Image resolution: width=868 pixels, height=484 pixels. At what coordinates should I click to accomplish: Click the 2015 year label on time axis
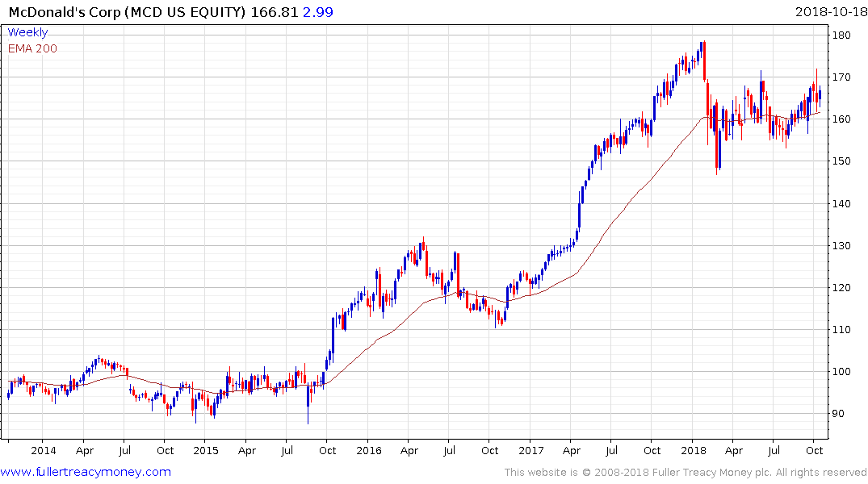tap(206, 450)
